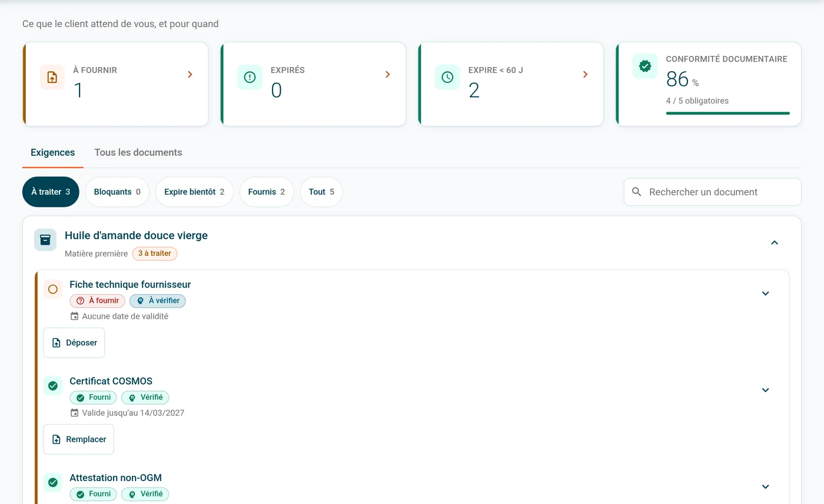Open the Expirés card arrow

[x=388, y=74]
